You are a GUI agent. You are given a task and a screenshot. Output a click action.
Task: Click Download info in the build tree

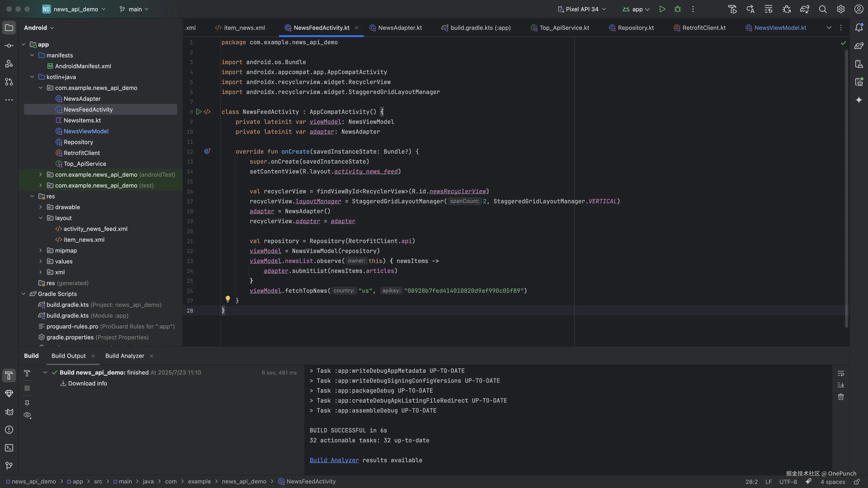click(87, 384)
